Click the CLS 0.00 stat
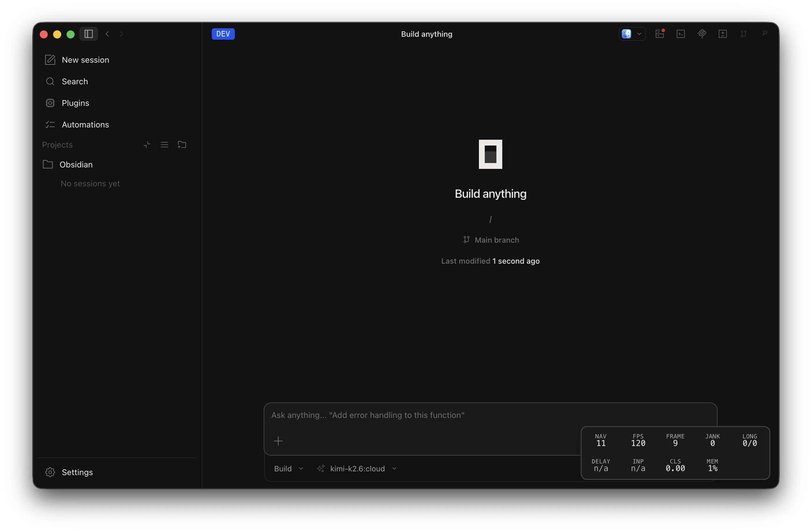The image size is (812, 532). click(675, 465)
